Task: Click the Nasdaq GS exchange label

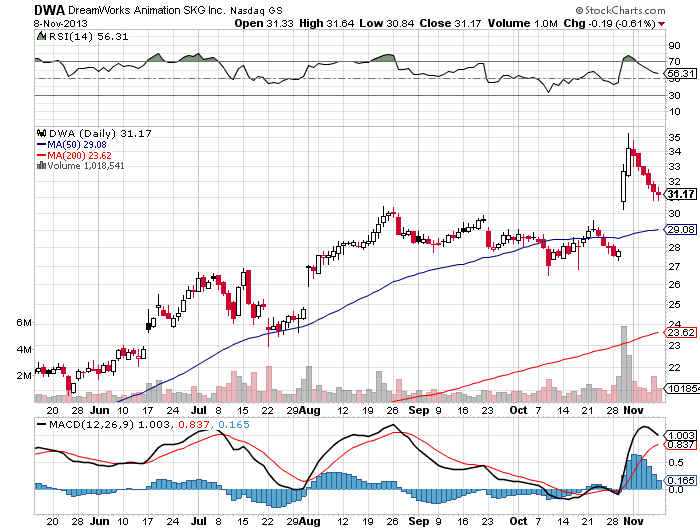Action: click(x=256, y=10)
